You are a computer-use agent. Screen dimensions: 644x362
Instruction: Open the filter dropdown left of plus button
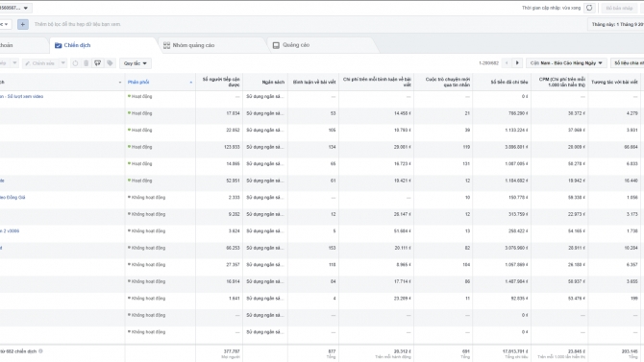[5, 24]
